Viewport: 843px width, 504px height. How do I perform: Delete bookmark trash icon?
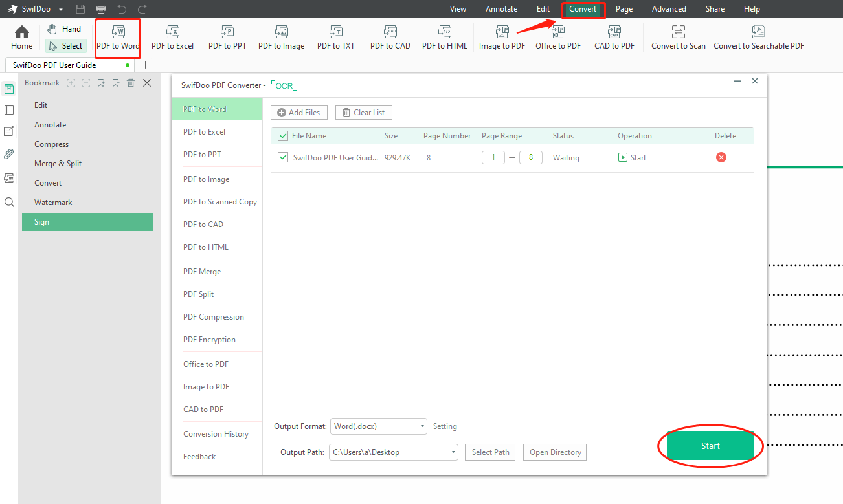131,83
